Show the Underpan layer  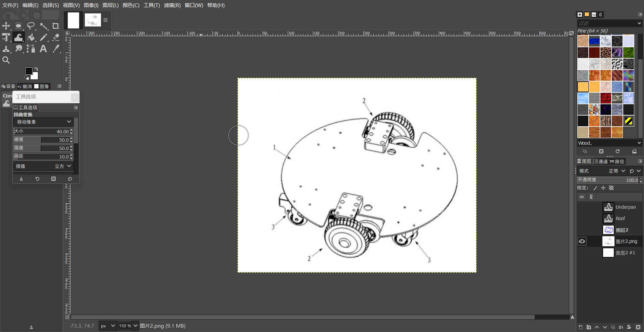(582, 207)
